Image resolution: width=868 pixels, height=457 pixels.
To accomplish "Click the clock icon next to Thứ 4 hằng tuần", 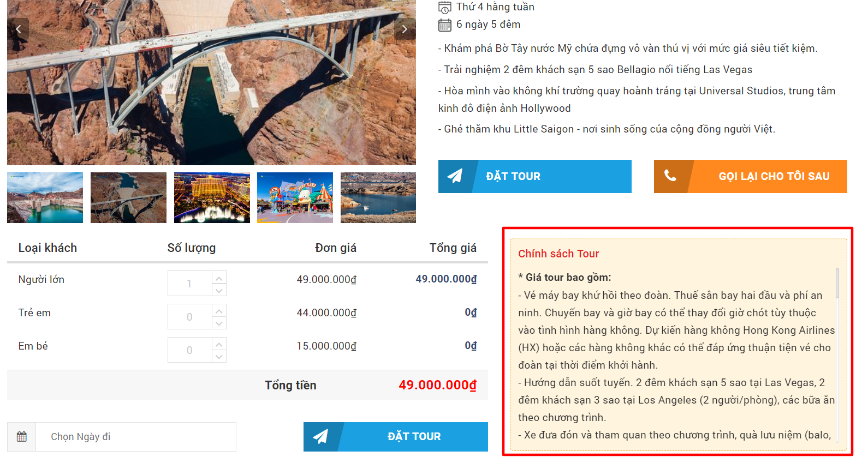I will tap(445, 7).
